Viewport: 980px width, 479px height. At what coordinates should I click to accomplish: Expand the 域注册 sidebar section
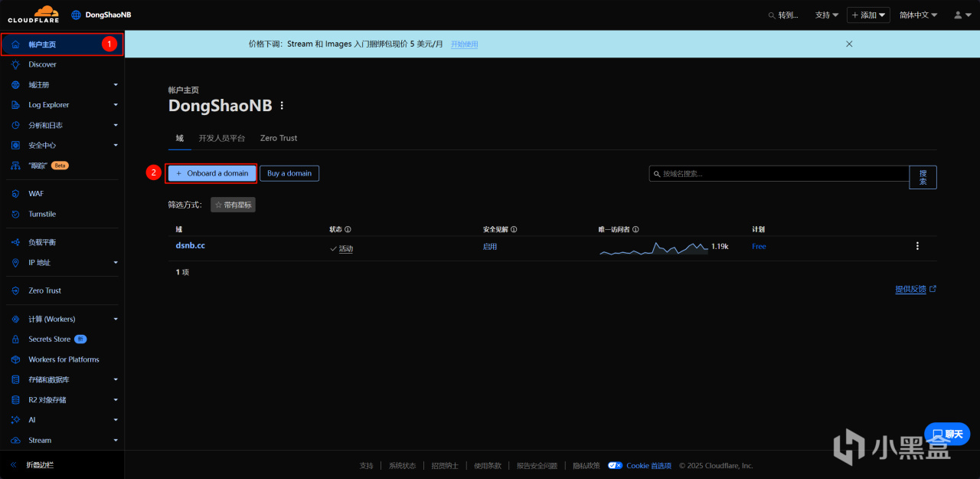116,85
